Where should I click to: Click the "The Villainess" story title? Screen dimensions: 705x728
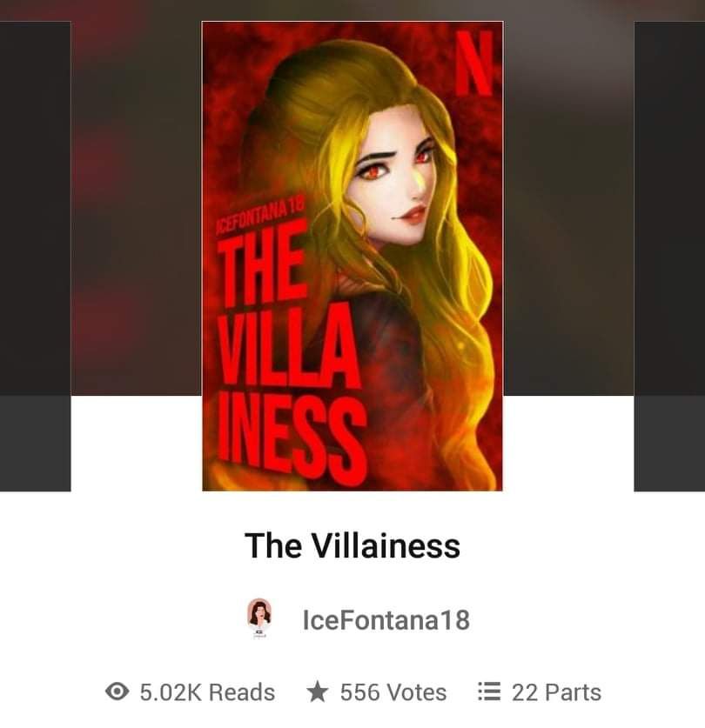click(352, 545)
